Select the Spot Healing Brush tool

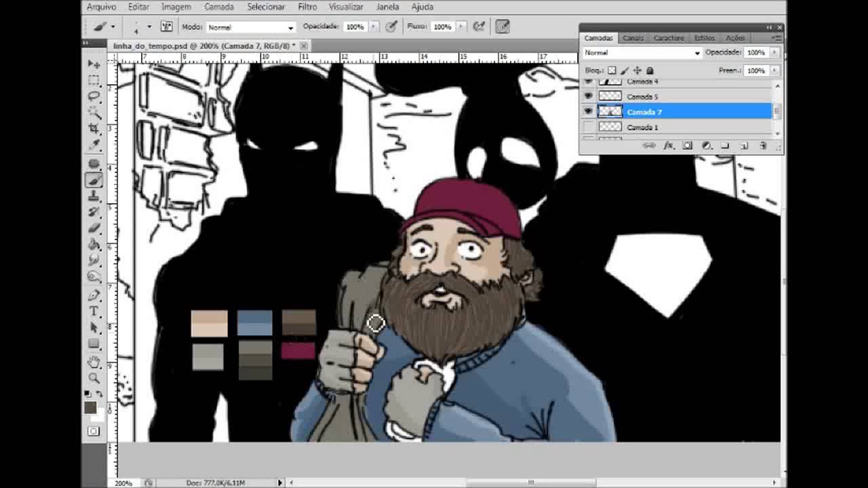(94, 164)
